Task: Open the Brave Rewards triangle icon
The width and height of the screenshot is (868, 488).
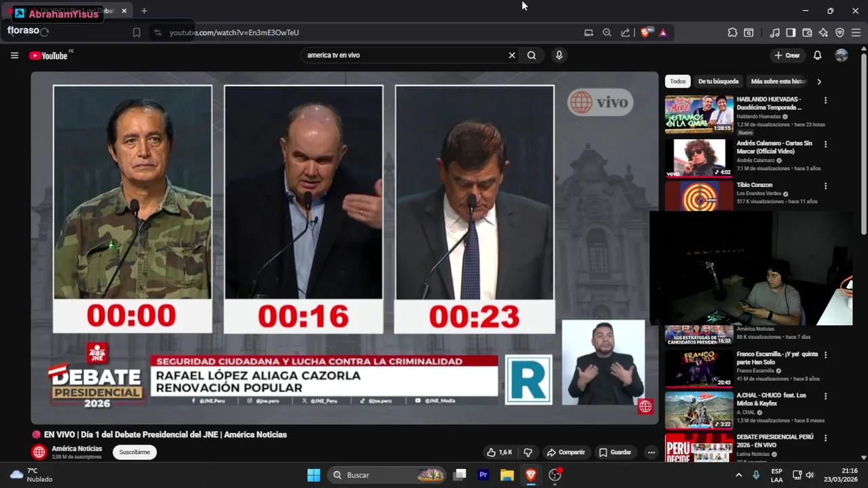Action: pyautogui.click(x=663, y=33)
